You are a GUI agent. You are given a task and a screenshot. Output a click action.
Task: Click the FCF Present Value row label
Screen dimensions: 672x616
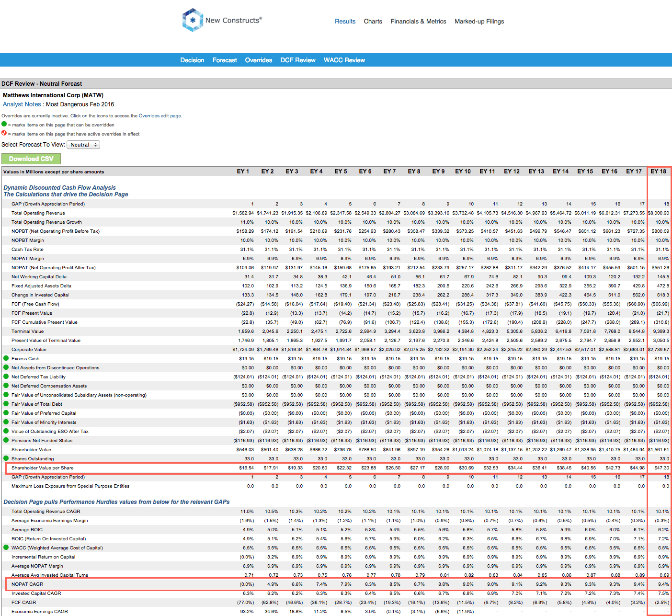click(32, 313)
